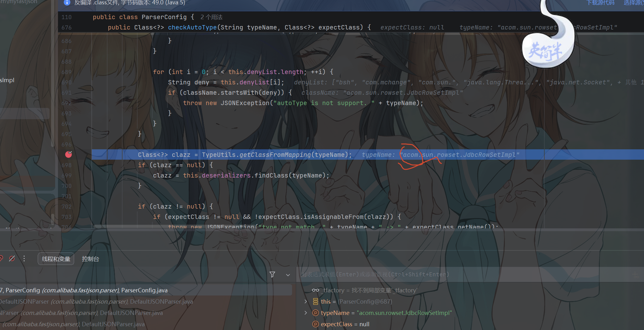Expand the typeName variable node
This screenshot has height=330, width=644.
pyautogui.click(x=306, y=313)
